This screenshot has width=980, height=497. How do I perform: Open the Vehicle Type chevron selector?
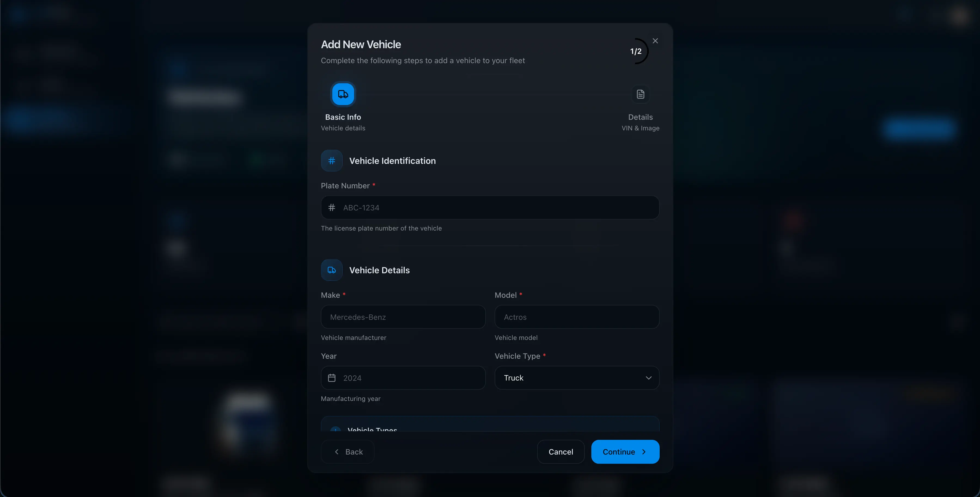648,378
